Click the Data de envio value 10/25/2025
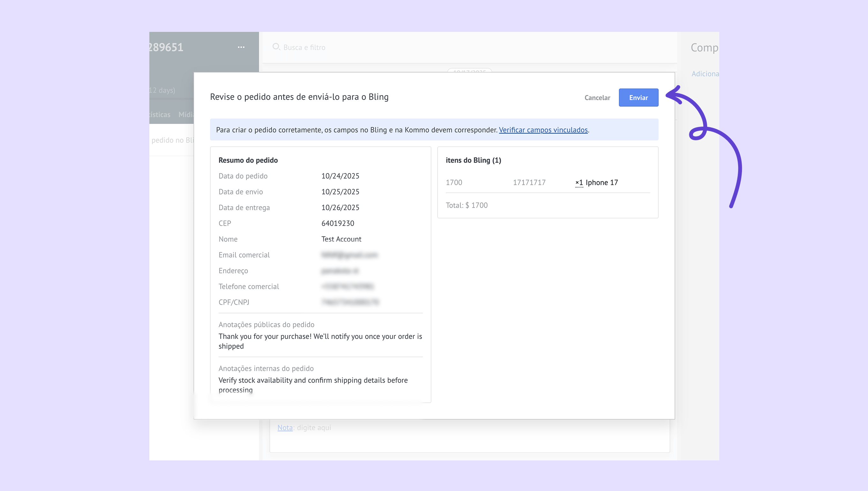868x491 pixels. coord(340,192)
